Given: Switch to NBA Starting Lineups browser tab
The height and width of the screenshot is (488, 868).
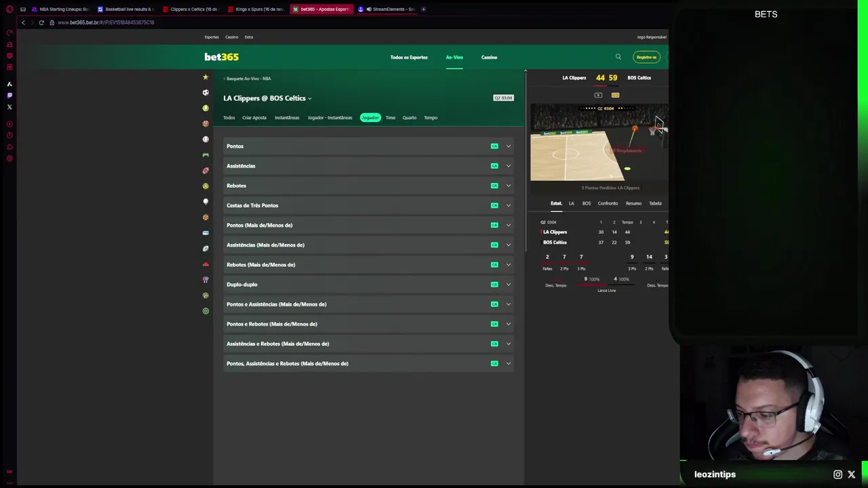Looking at the screenshot, I should tap(61, 9).
